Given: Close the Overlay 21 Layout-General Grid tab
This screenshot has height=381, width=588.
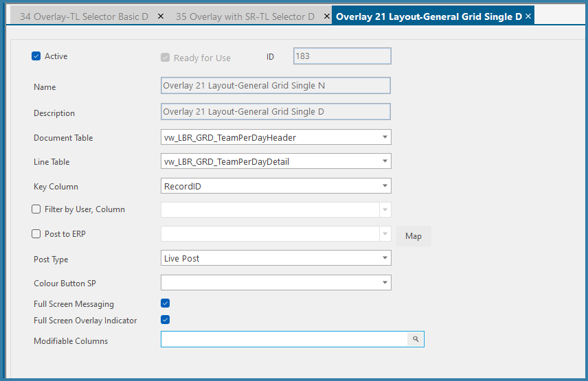Looking at the screenshot, I should click(x=528, y=16).
